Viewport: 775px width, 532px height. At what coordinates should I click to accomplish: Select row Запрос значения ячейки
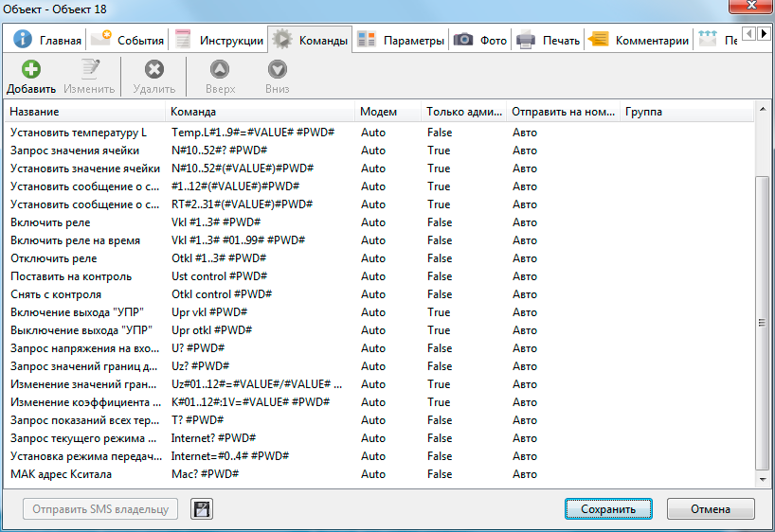(379, 151)
